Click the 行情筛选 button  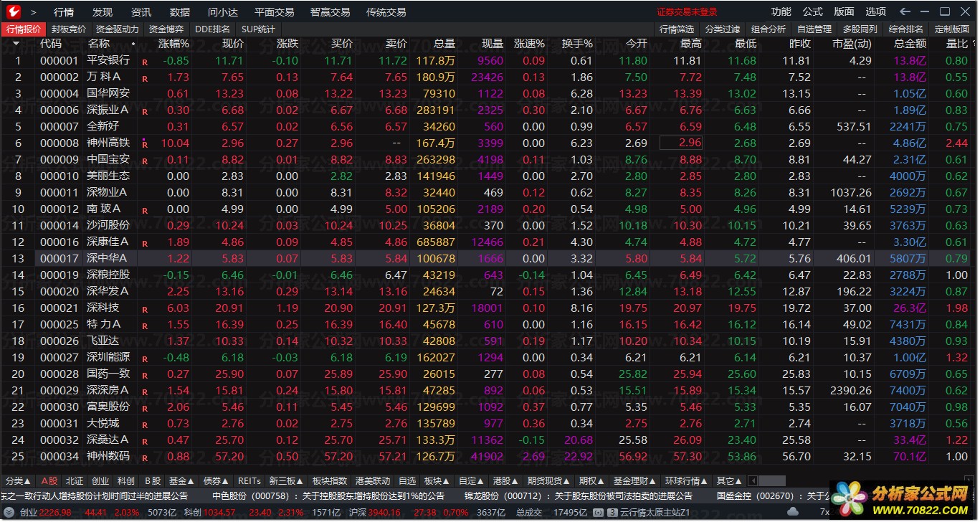[x=677, y=29]
